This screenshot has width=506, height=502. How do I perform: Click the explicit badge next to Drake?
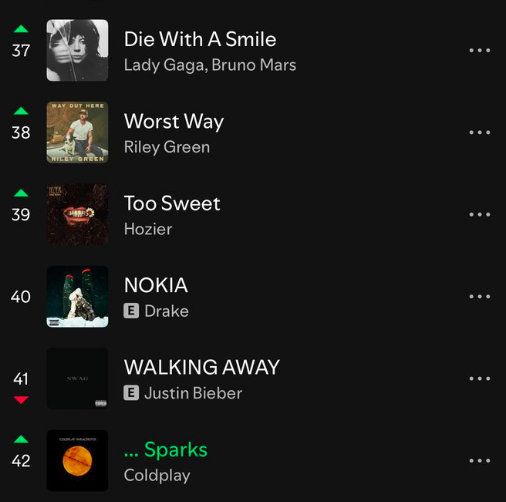pyautogui.click(x=131, y=311)
